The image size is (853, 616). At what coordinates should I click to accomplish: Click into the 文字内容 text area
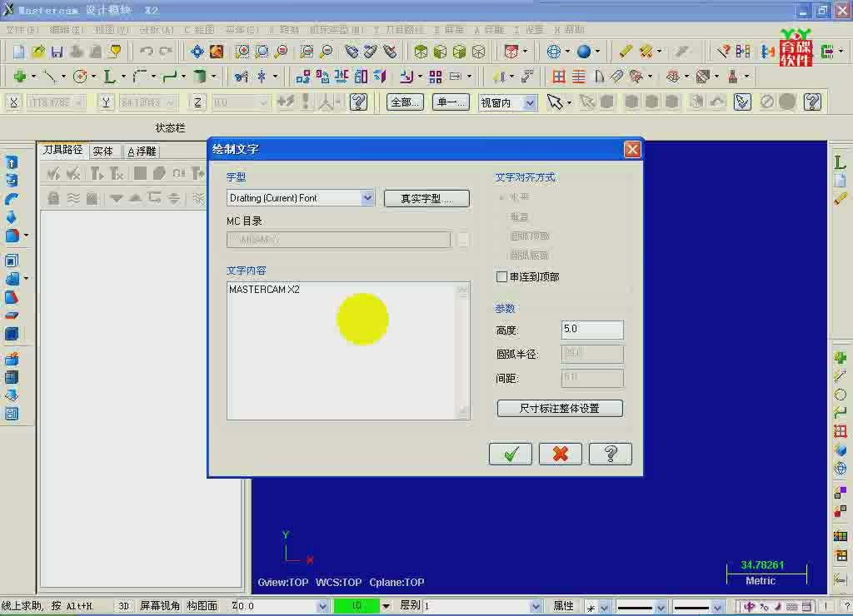pos(348,350)
